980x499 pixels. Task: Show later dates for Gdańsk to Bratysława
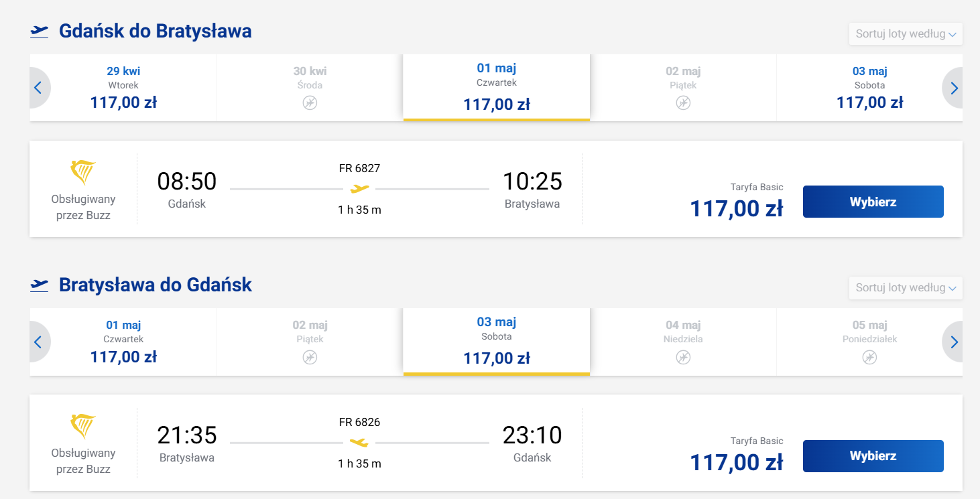pos(954,88)
